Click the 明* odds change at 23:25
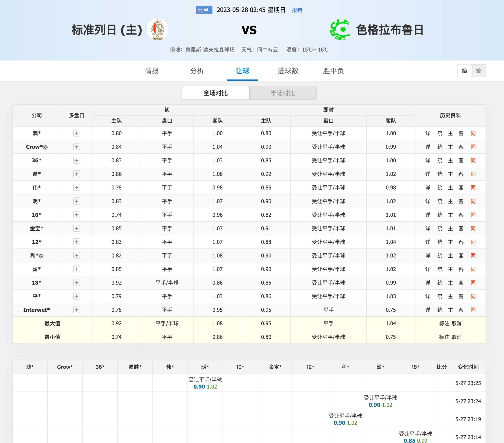Screen dimensions: 504x443 (205, 383)
